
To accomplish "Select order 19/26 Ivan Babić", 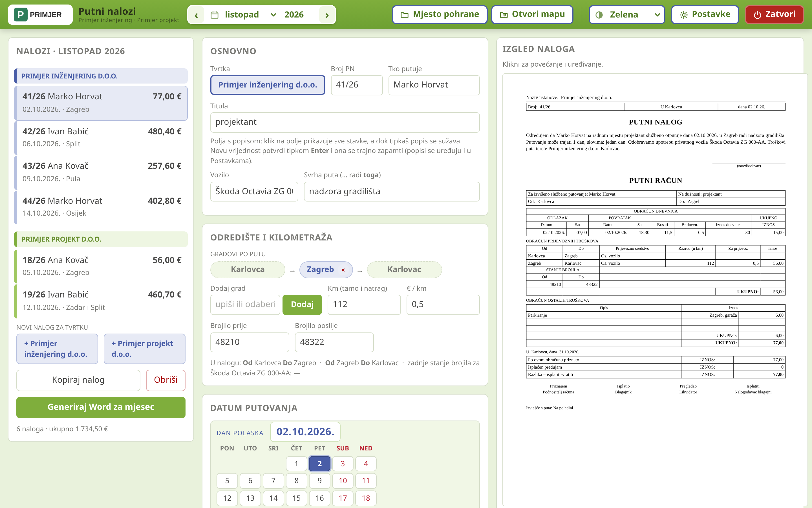I will [x=101, y=301].
